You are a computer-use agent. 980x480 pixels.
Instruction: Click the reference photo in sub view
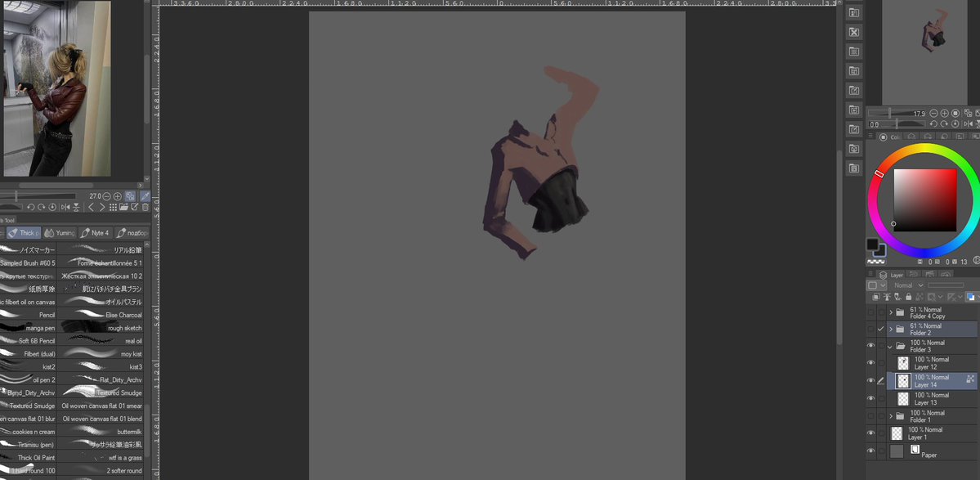coord(57,88)
